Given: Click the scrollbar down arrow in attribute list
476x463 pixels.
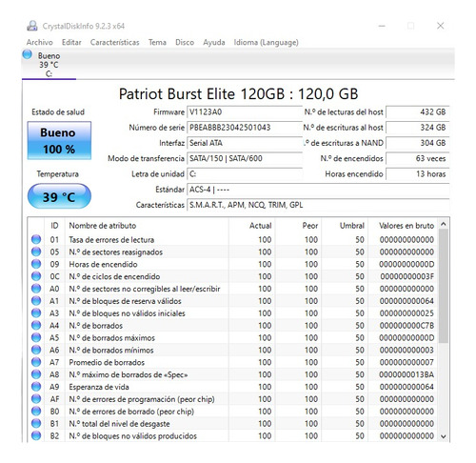Looking at the screenshot, I should click(444, 436).
